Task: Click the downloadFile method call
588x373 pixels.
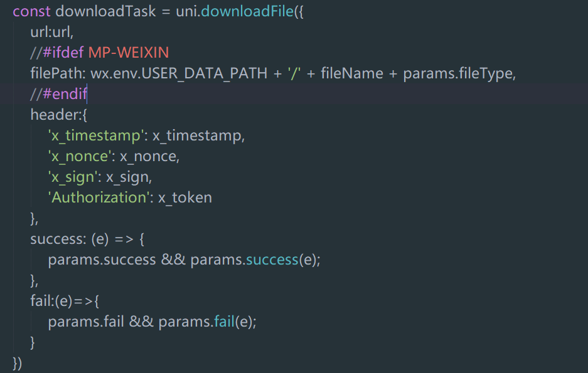Action: click(x=247, y=11)
